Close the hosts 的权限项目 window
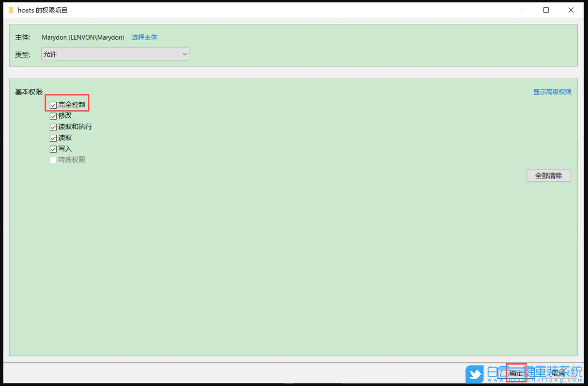This screenshot has width=588, height=386. coord(571,10)
